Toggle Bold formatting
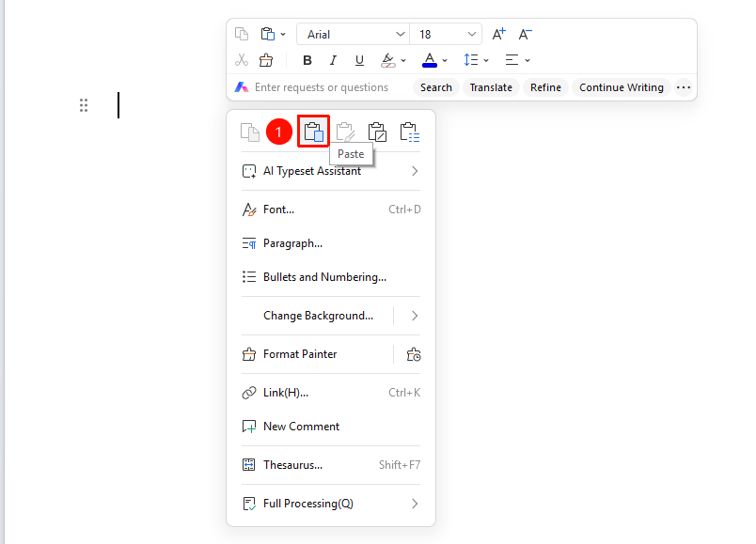756x544 pixels. (307, 60)
